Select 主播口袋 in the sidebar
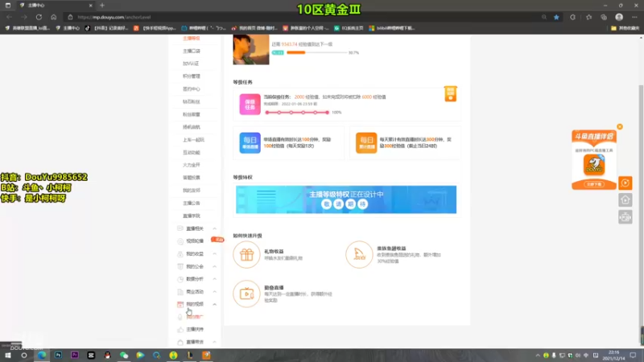The width and height of the screenshot is (644, 362). (x=192, y=51)
